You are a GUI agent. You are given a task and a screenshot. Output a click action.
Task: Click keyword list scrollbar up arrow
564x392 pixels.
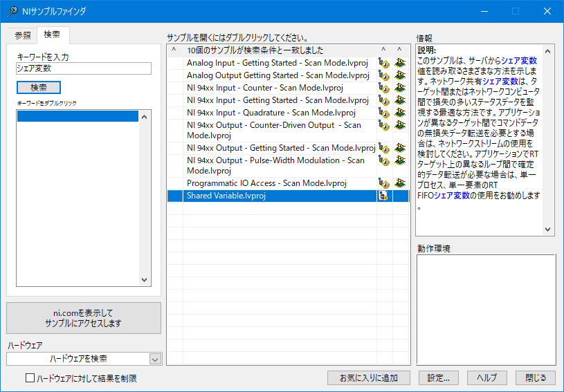[145, 117]
